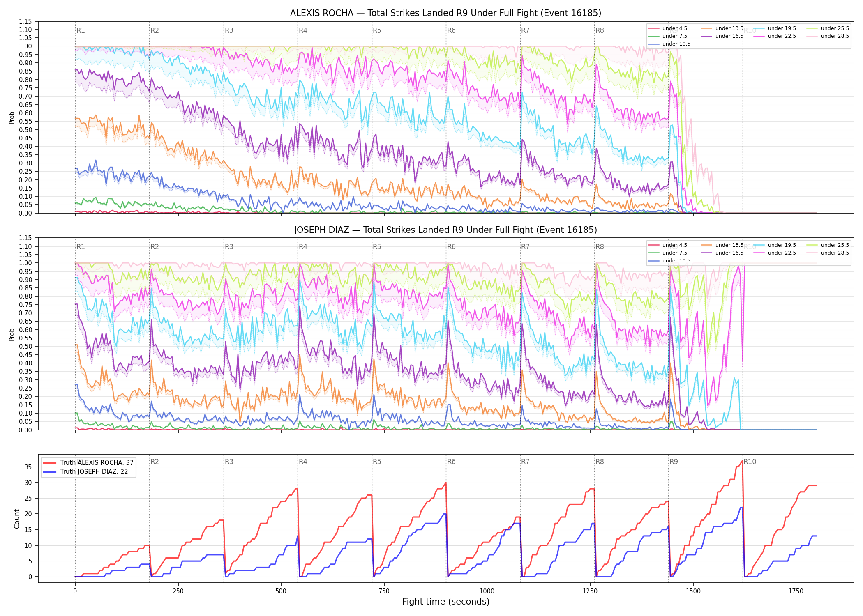Click 'under 16.5' in Diaz chart legend

click(729, 253)
